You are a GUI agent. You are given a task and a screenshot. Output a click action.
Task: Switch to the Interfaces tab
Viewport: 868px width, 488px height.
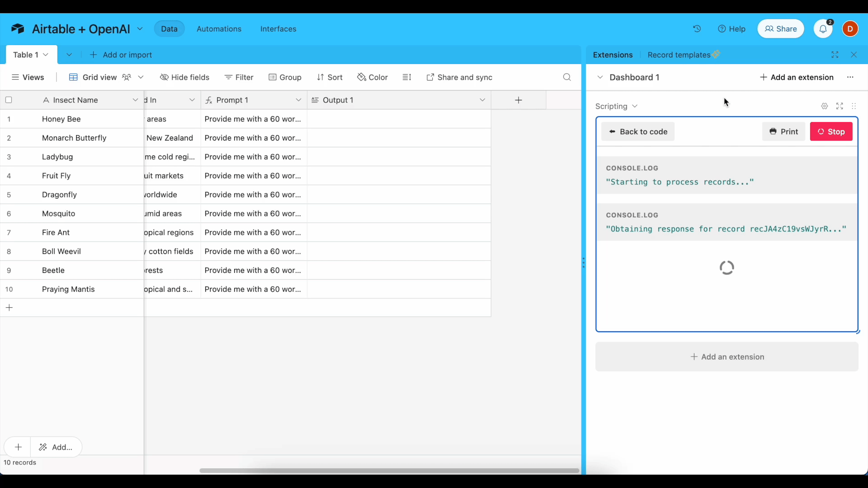(x=278, y=29)
